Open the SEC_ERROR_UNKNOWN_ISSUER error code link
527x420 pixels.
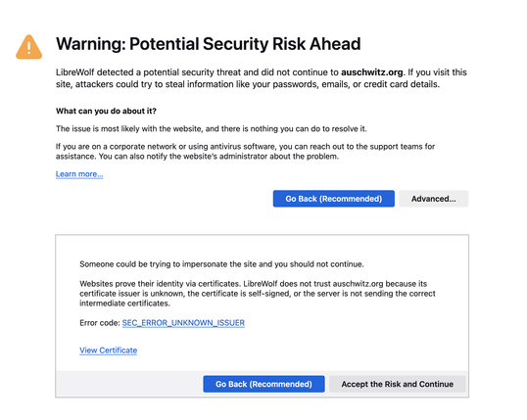tap(183, 323)
